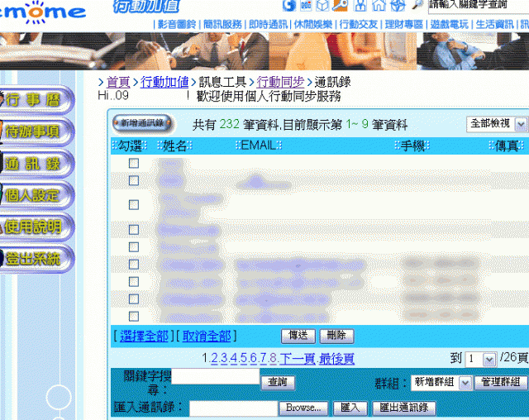Open 理財專區 menu item

pos(404,24)
